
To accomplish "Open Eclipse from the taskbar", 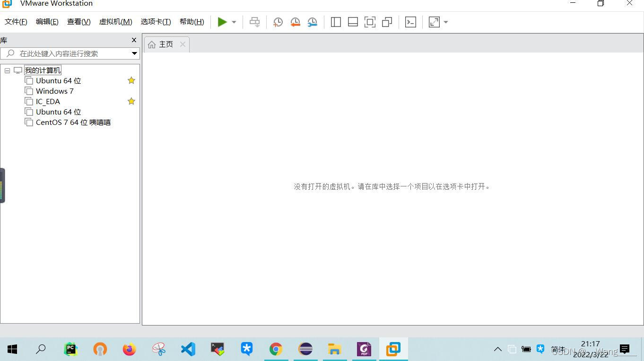I will (x=305, y=349).
